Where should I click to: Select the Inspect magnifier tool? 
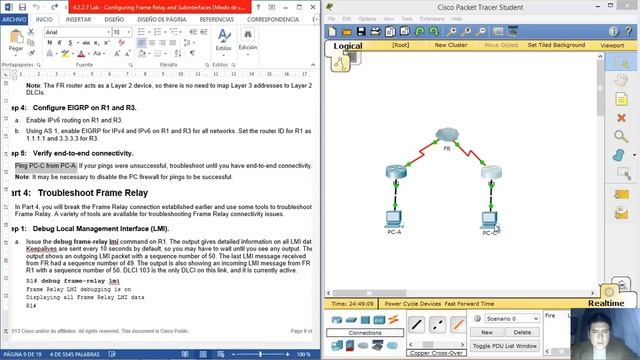click(x=621, y=136)
